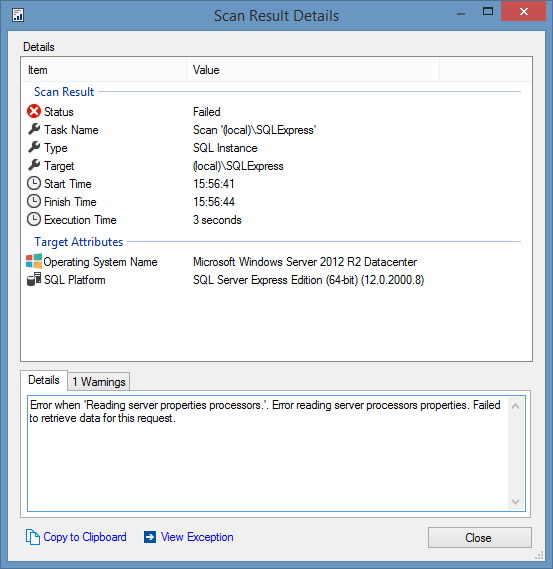553x569 pixels.
Task: Maximize the Scan Result Details window
Action: (488, 11)
